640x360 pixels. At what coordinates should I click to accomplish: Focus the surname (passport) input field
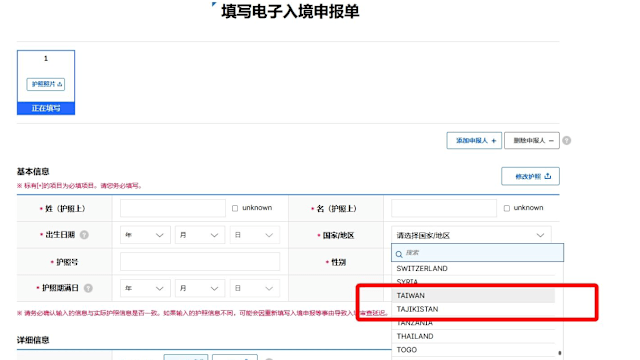[173, 208]
